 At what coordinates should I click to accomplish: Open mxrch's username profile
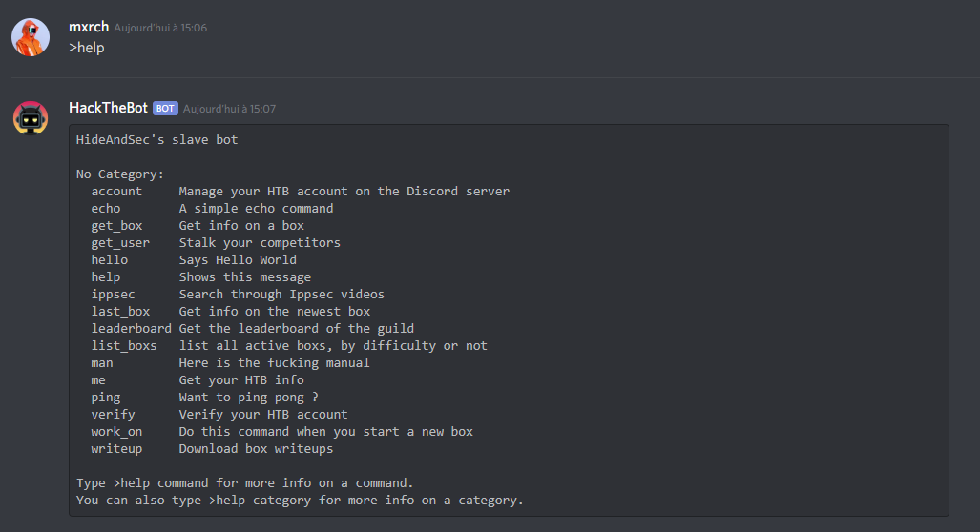click(x=89, y=27)
